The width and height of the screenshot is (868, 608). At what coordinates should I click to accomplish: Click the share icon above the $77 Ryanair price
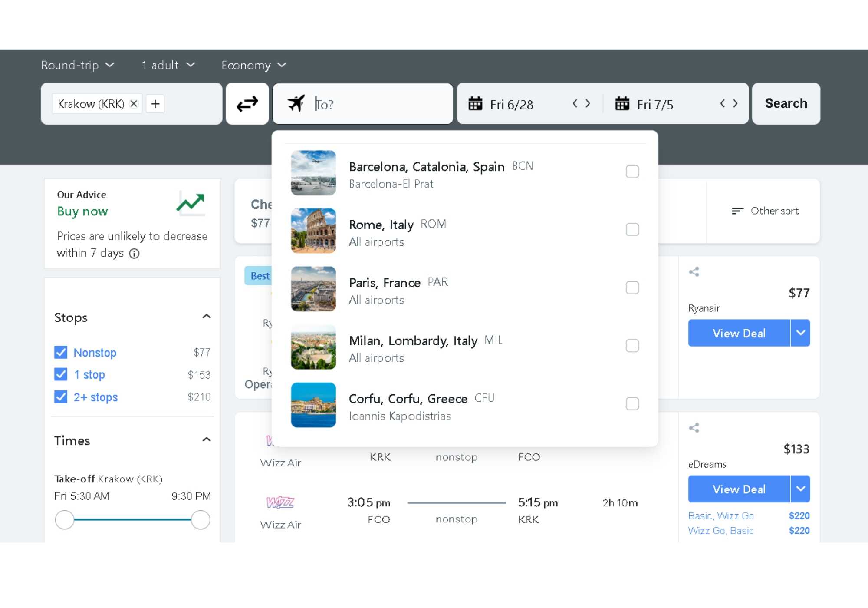694,272
